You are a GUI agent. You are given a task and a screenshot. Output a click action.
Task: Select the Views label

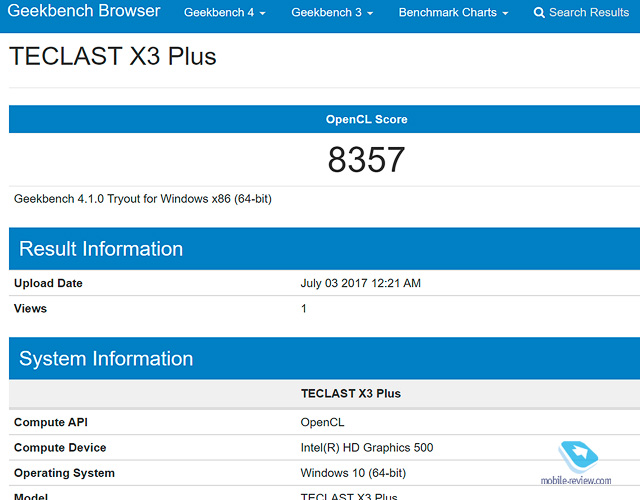[30, 309]
